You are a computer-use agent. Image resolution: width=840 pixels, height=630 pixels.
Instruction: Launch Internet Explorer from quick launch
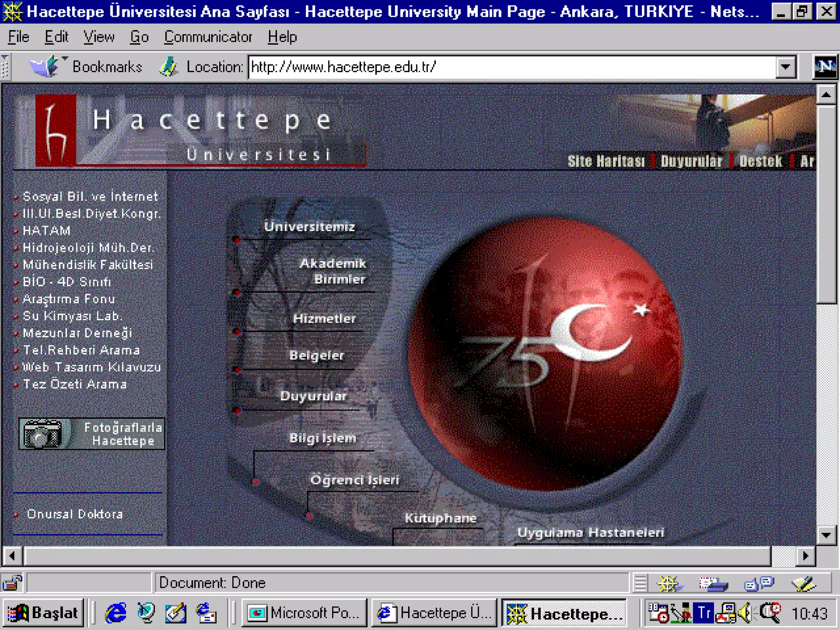[116, 613]
